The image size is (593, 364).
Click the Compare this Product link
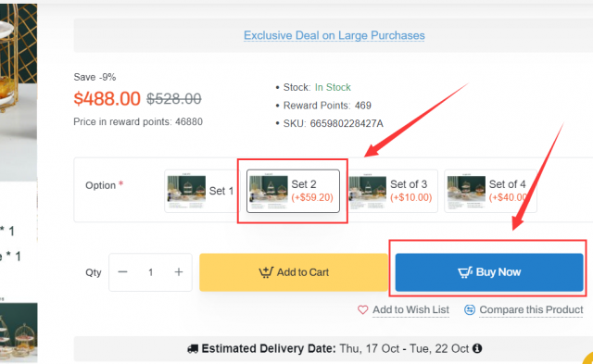pos(531,310)
